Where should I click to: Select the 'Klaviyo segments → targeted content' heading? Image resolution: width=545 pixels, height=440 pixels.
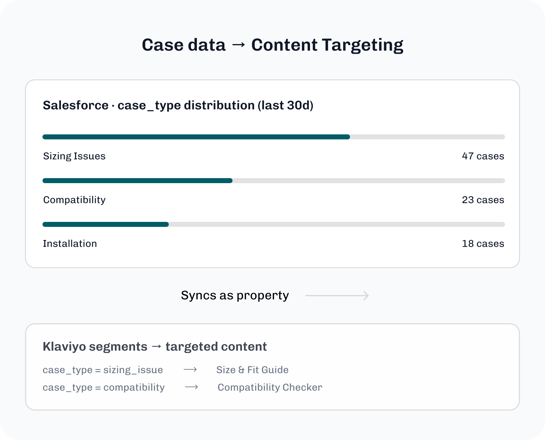click(x=155, y=347)
